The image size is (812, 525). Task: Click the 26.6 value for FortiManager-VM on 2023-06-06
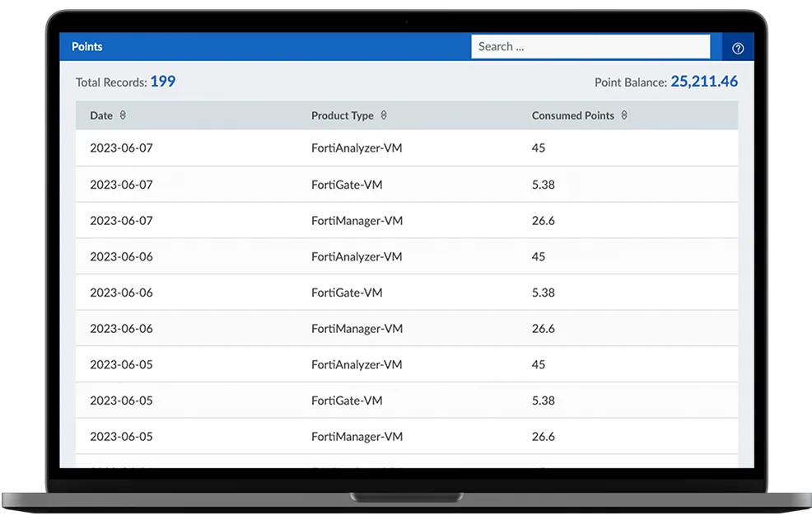point(544,329)
